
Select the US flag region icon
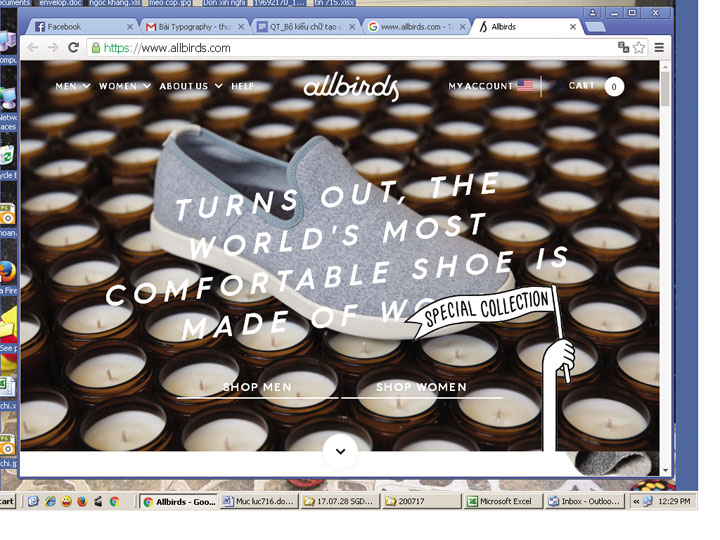pos(525,87)
